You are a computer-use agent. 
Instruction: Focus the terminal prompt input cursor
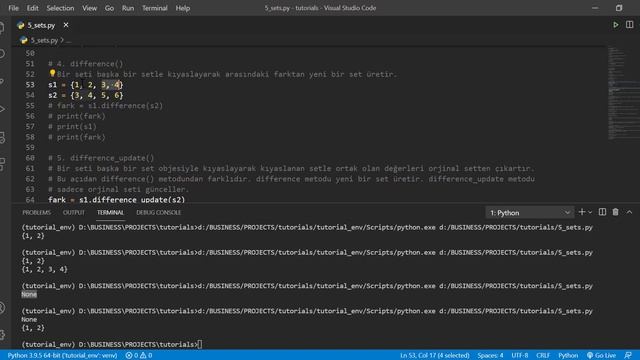[200, 344]
